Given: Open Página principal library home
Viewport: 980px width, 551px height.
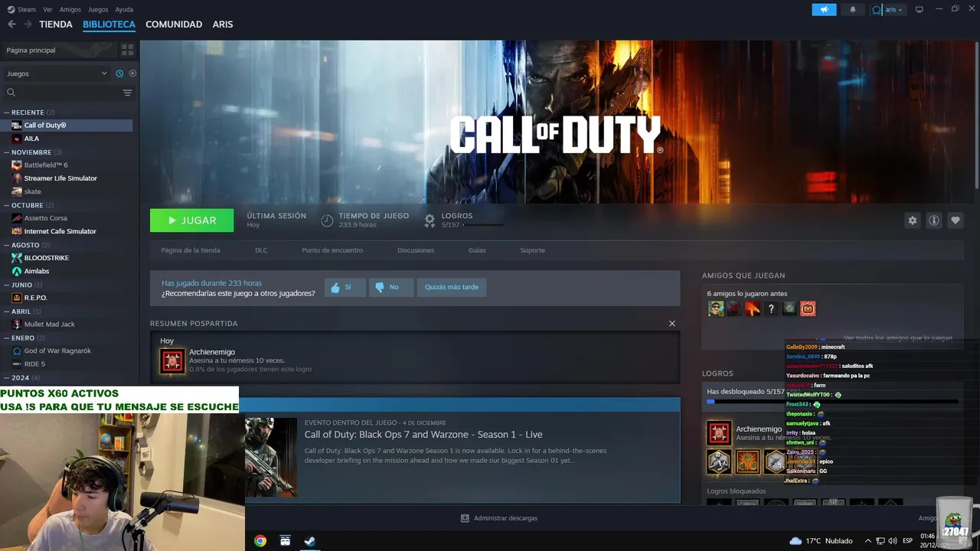Looking at the screenshot, I should click(60, 50).
